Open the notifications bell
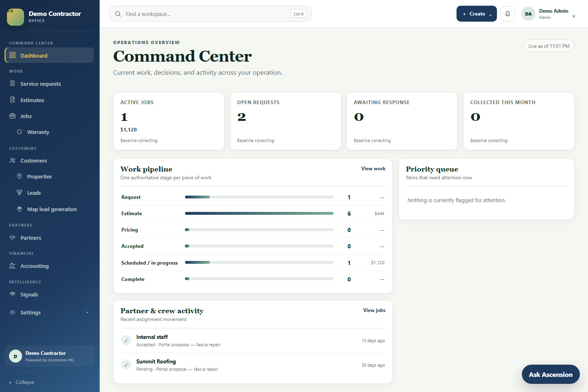 (x=508, y=14)
